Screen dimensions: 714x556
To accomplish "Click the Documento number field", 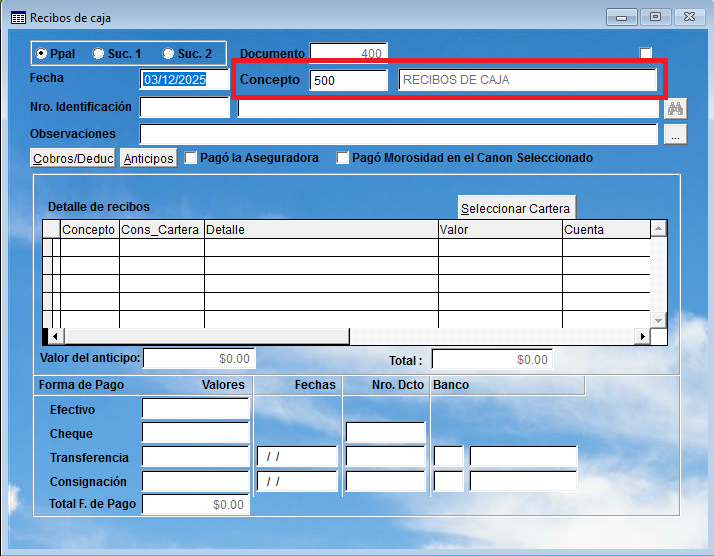I will pos(348,53).
